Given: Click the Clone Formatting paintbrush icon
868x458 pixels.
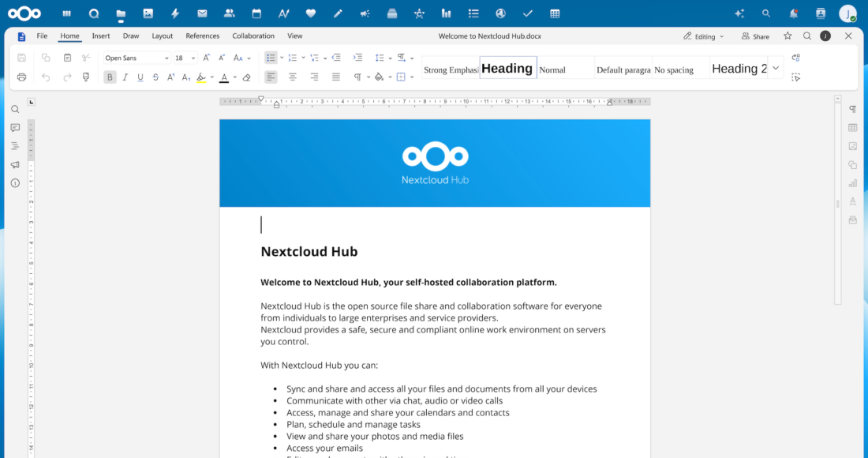Looking at the screenshot, I should [x=87, y=77].
